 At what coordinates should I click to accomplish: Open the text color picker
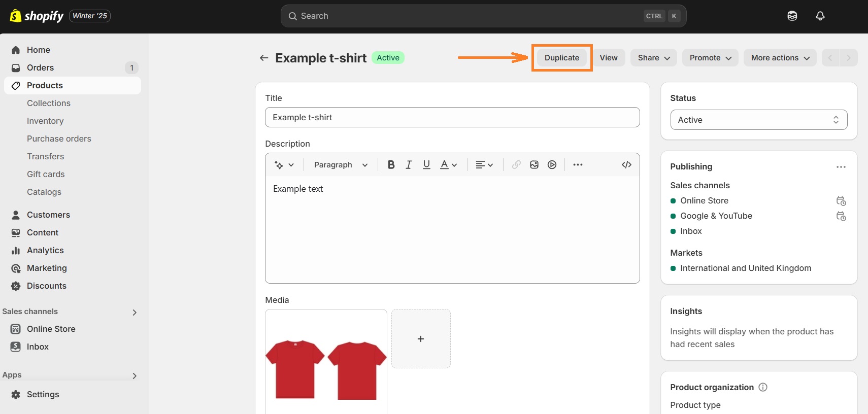pyautogui.click(x=448, y=165)
